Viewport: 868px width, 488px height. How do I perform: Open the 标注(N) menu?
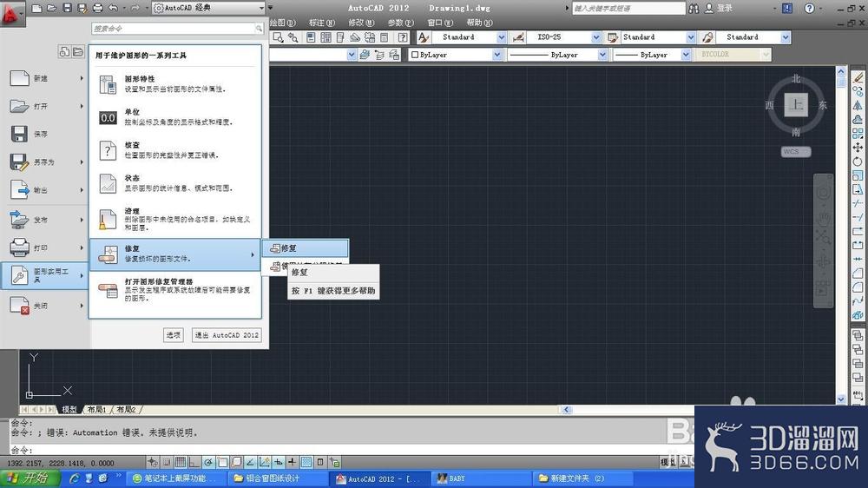coord(322,23)
